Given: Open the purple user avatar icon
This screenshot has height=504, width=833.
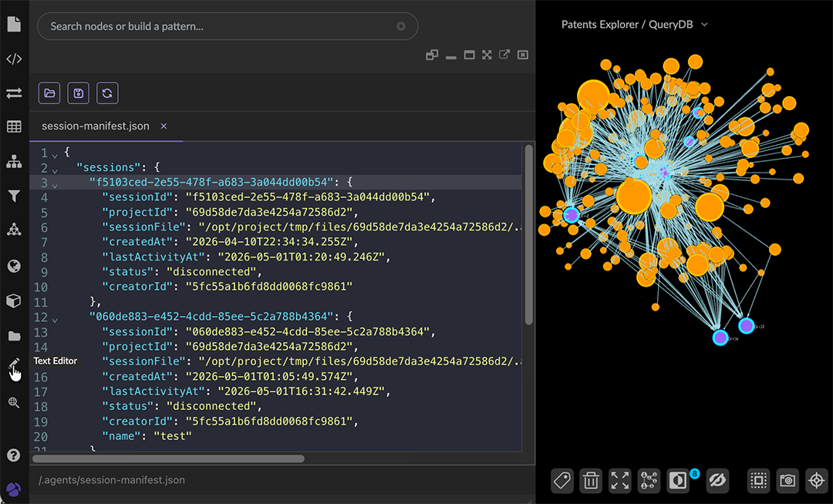Looking at the screenshot, I should [14, 489].
